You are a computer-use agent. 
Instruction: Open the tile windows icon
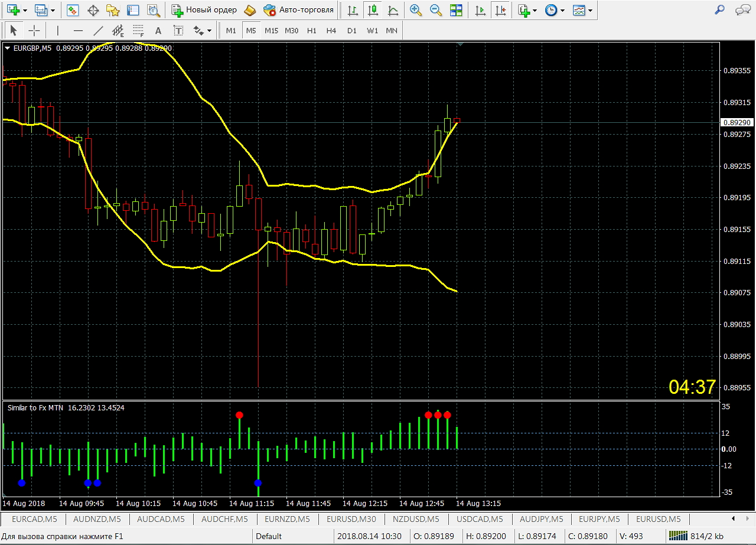(456, 10)
